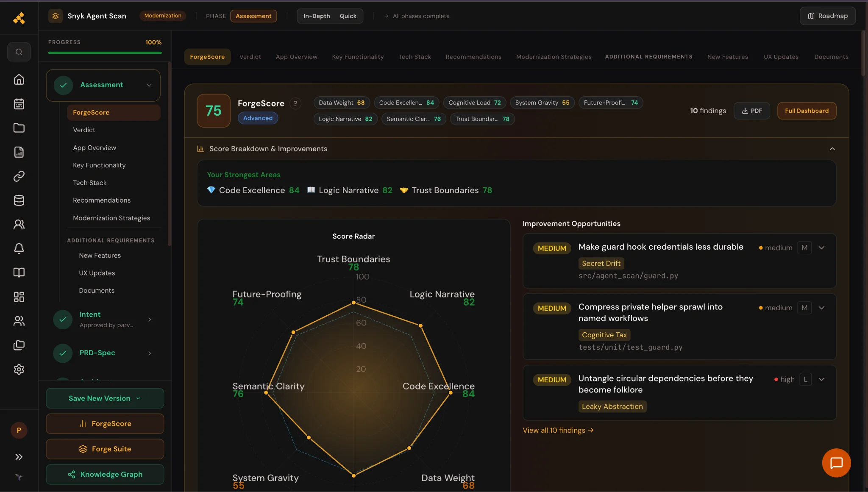Click the Forge Suite button
Viewport: 868px width, 492px height.
(105, 449)
